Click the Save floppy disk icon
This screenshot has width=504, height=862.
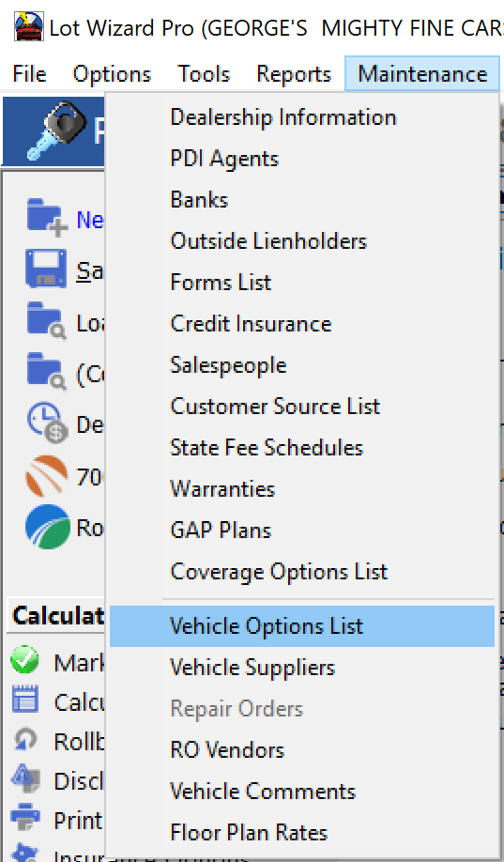(46, 269)
